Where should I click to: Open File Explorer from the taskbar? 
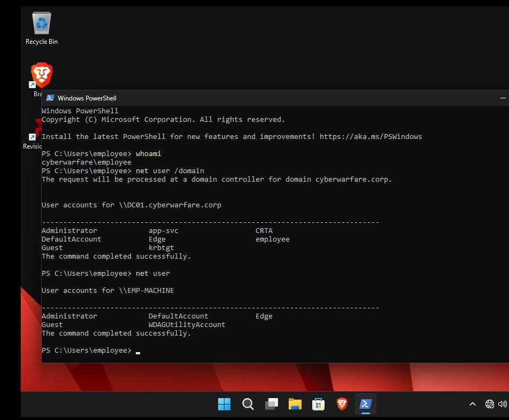pos(295,404)
